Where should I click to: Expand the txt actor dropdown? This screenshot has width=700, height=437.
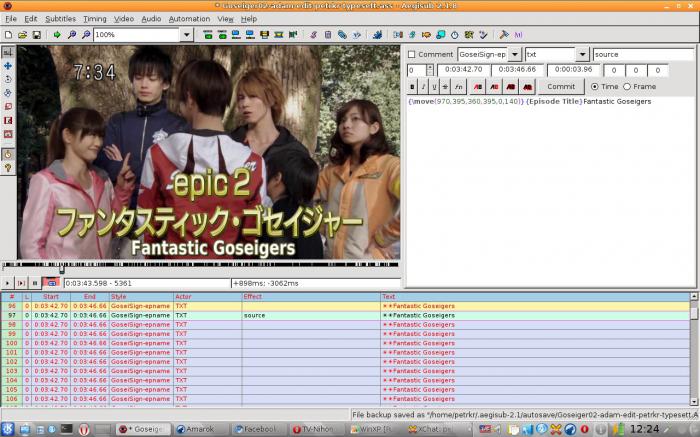tap(582, 54)
